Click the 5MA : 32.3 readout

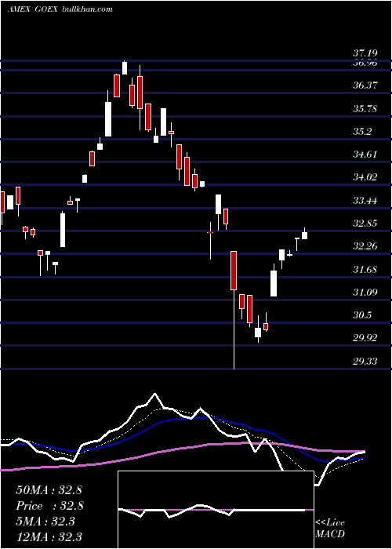(x=45, y=522)
